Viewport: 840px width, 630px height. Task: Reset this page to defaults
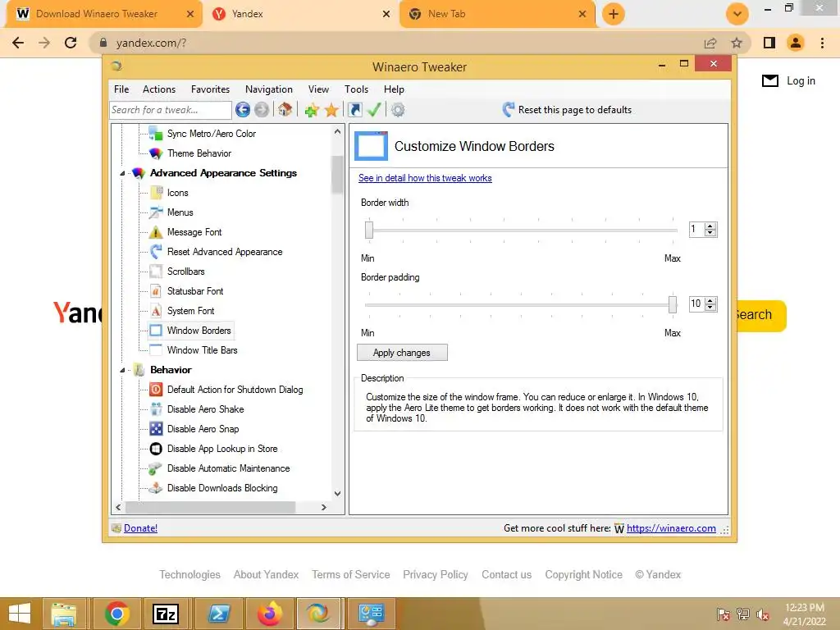point(567,110)
